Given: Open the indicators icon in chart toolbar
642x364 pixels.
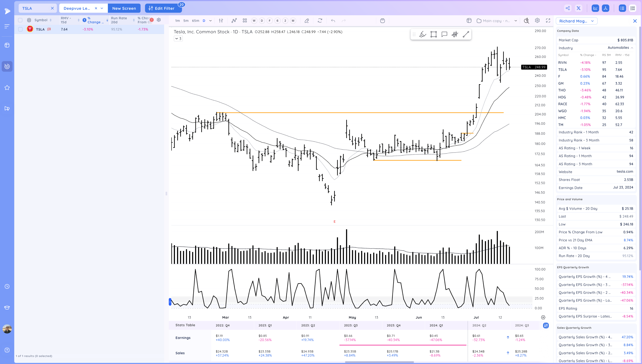Looking at the screenshot, I should pyautogui.click(x=234, y=21).
